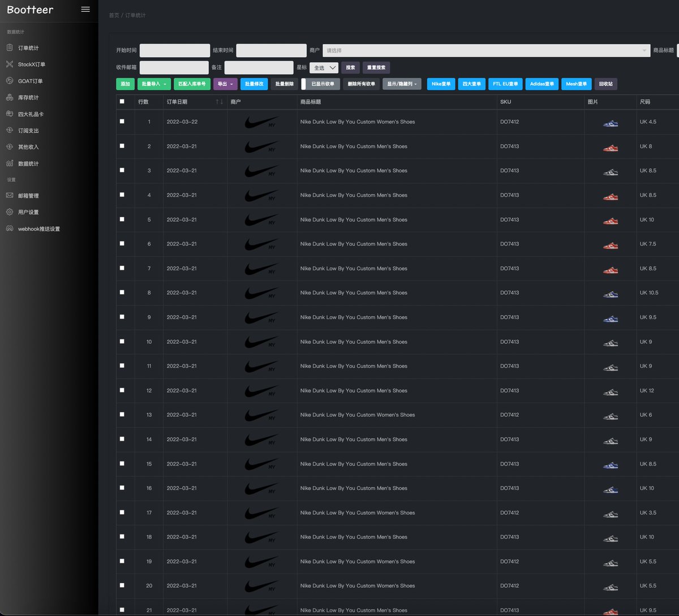Open shoe image in row 13 (UK 6)
The width and height of the screenshot is (679, 616).
[x=611, y=416]
